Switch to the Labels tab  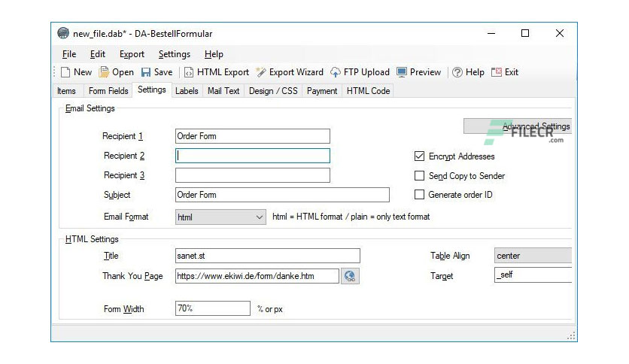click(x=187, y=91)
